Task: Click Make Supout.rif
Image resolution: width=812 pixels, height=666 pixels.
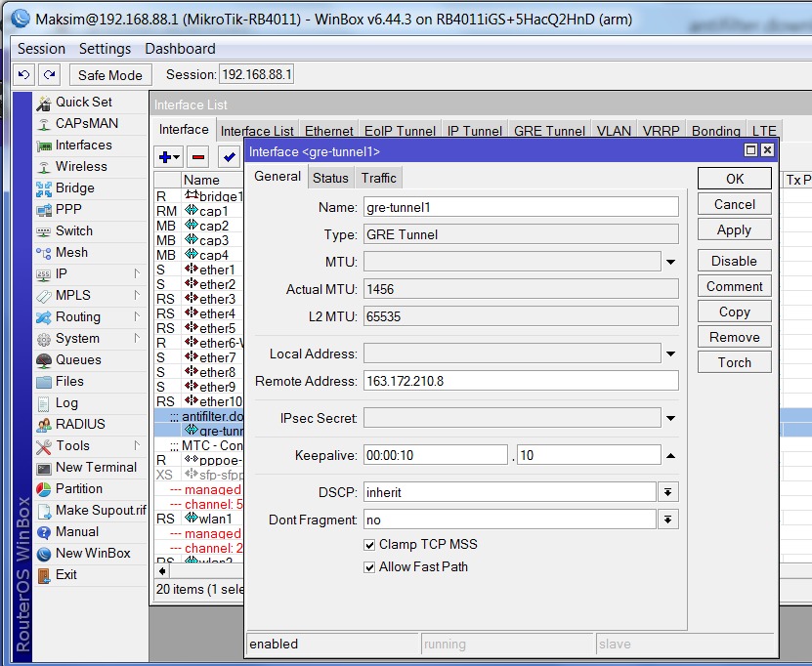Action: [x=101, y=510]
